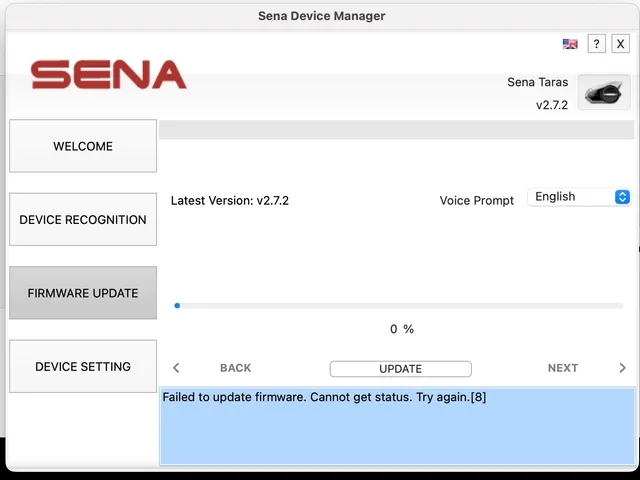Open the Voice Prompt language dropdown
Image resolution: width=640 pixels, height=480 pixels.
click(579, 197)
